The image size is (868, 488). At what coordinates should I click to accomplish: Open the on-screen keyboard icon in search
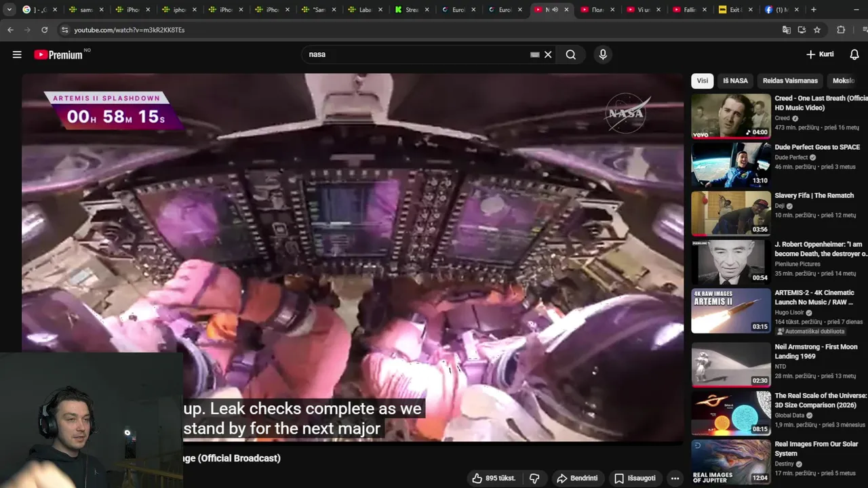click(x=534, y=55)
